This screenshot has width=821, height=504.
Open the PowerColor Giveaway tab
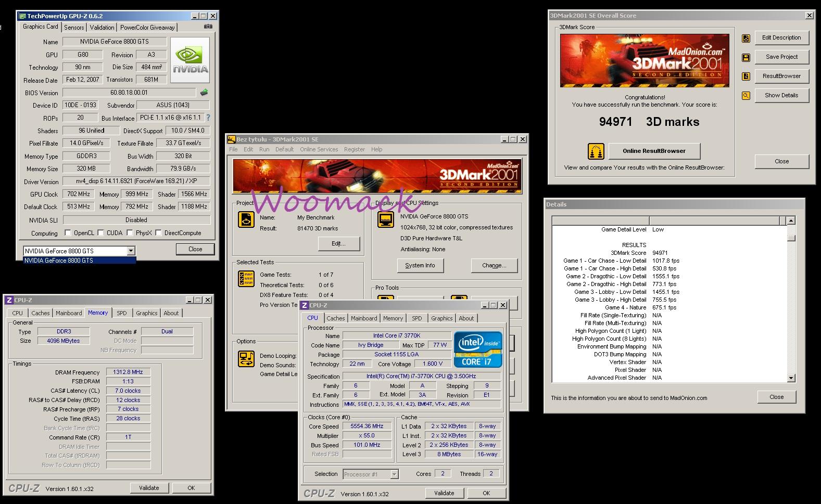147,28
